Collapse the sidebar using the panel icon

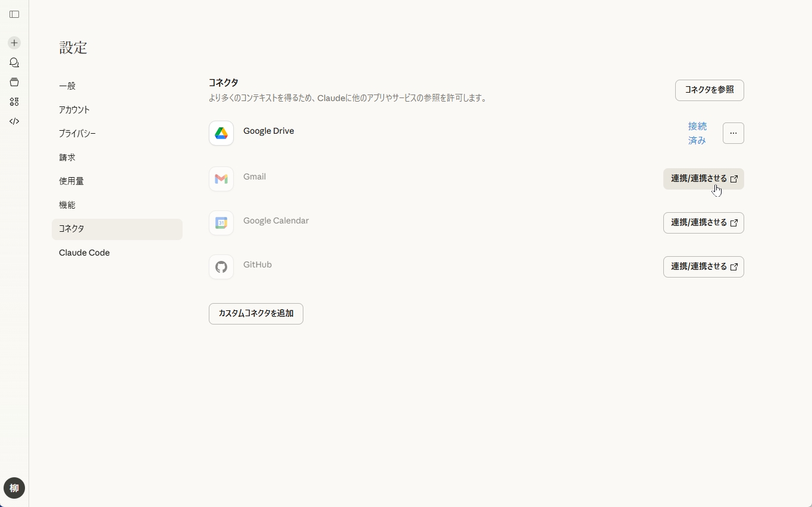14,14
